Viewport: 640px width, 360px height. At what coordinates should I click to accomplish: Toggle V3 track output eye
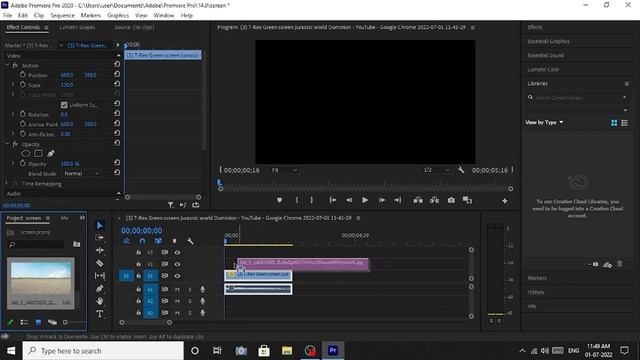(177, 252)
